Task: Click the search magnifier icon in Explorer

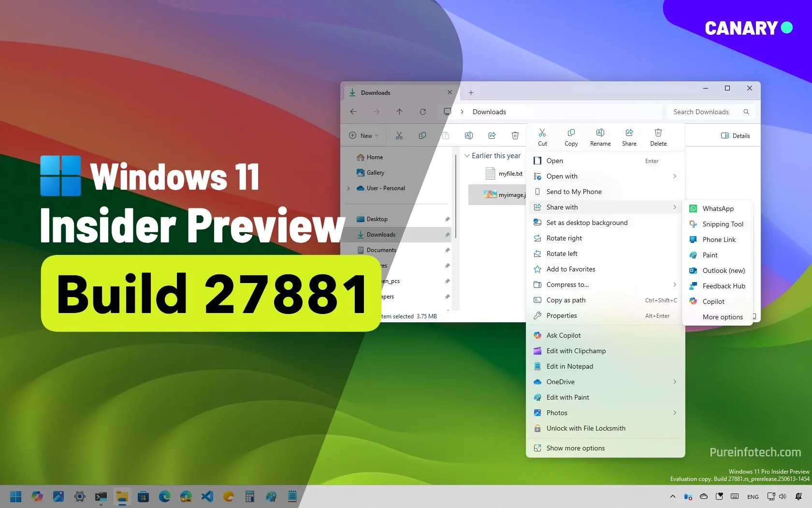Action: click(746, 112)
